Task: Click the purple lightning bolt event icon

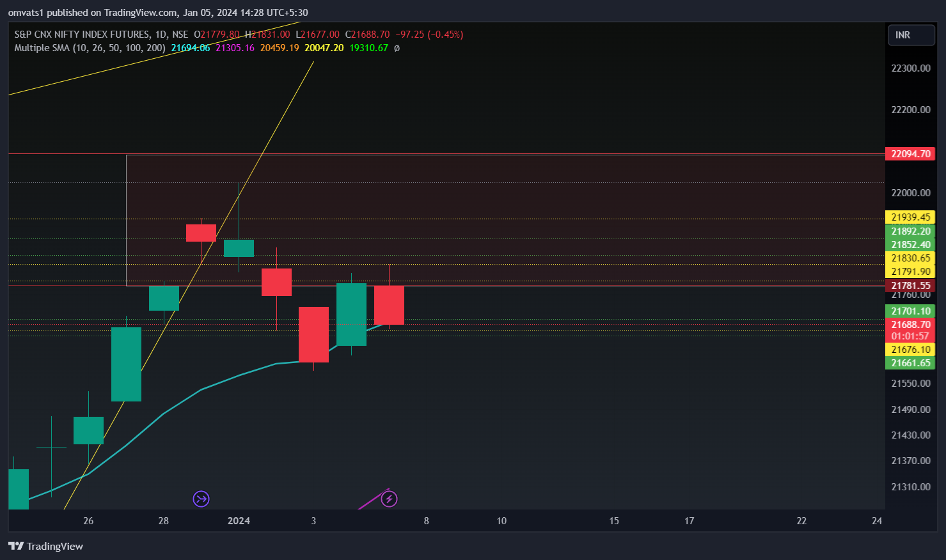Action: [x=389, y=499]
